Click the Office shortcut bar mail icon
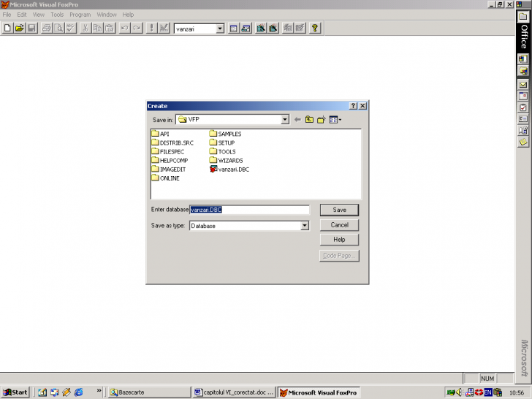The width and height of the screenshot is (532, 399). pyautogui.click(x=522, y=85)
